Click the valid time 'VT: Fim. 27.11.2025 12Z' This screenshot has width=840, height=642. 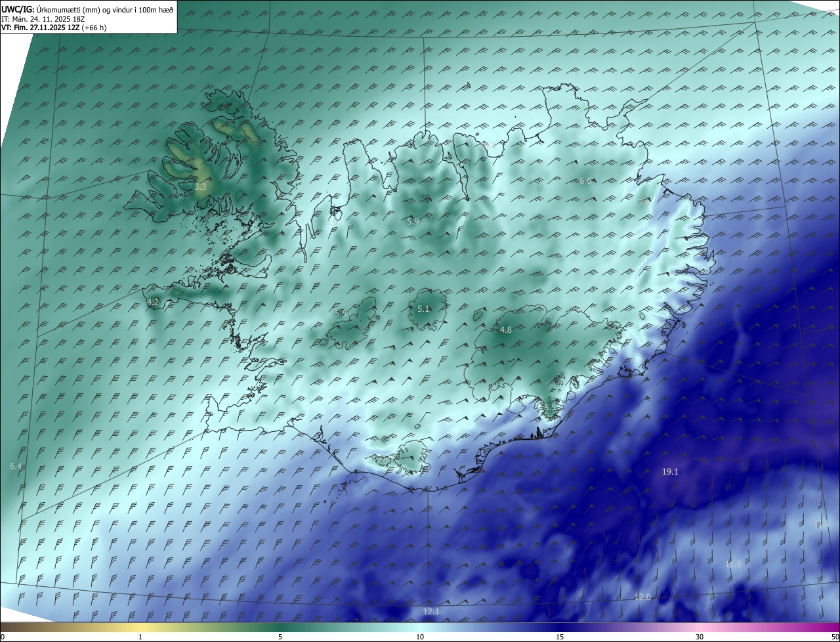click(39, 28)
